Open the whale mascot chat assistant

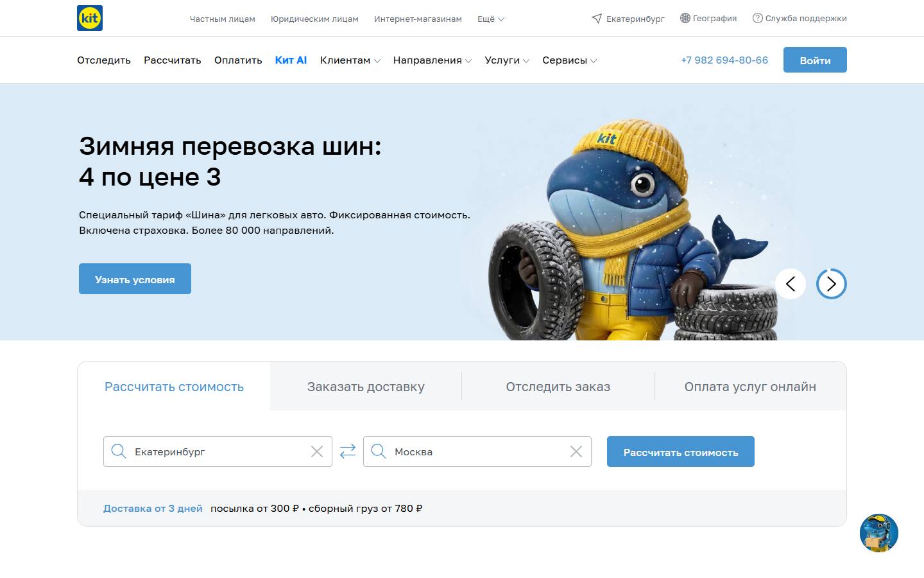(879, 533)
